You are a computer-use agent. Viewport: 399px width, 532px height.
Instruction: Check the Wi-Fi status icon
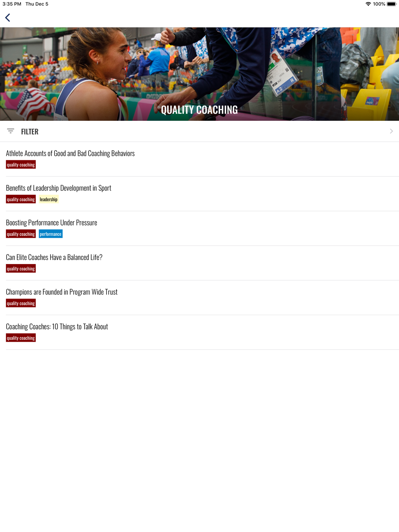point(368,4)
